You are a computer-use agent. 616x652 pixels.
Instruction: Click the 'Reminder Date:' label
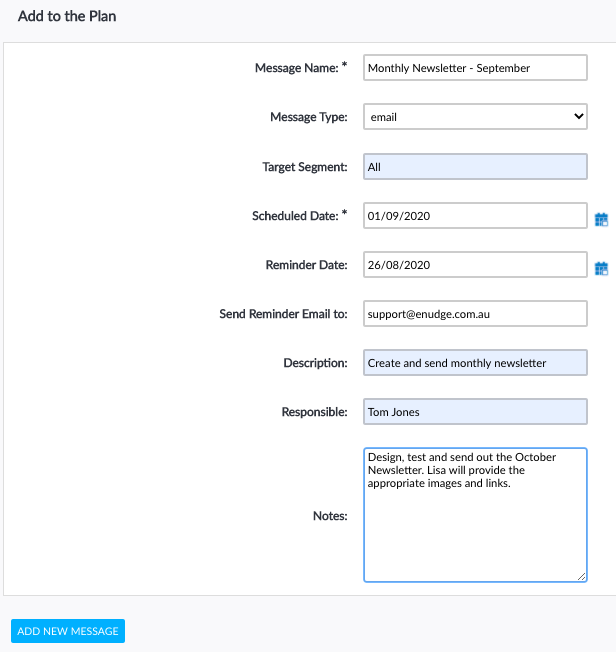point(305,265)
